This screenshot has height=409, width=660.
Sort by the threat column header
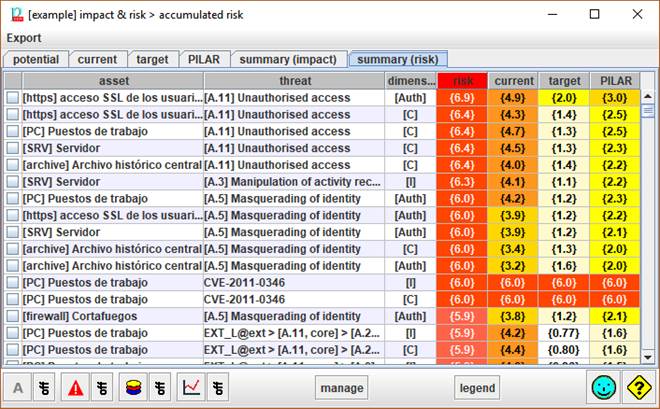pos(292,81)
